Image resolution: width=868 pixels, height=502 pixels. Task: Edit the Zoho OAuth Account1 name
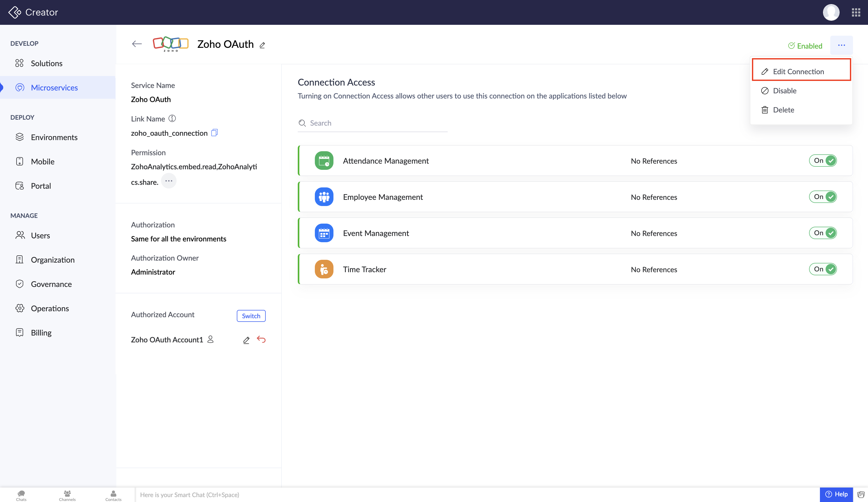click(x=246, y=340)
